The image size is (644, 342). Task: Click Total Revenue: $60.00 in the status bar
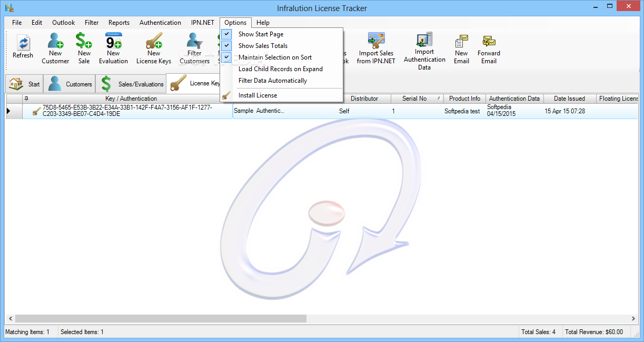coord(594,332)
